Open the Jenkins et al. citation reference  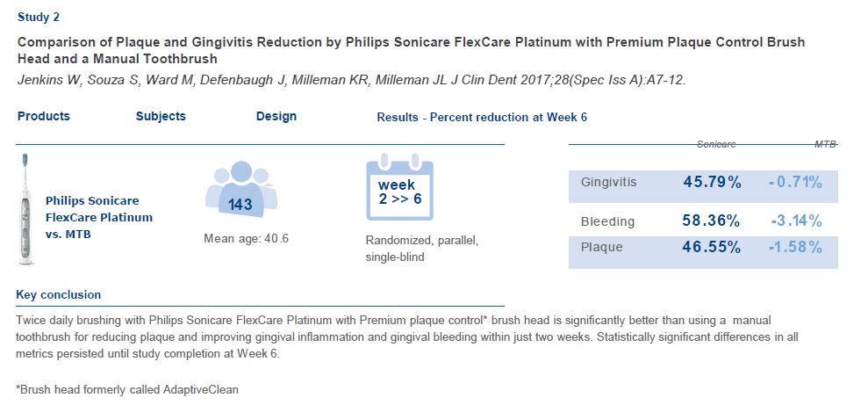pos(351,81)
